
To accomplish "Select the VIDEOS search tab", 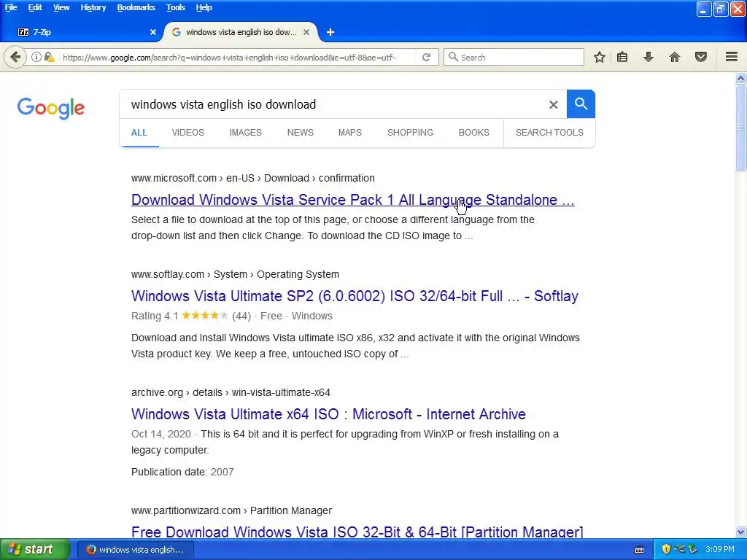I will tap(187, 133).
